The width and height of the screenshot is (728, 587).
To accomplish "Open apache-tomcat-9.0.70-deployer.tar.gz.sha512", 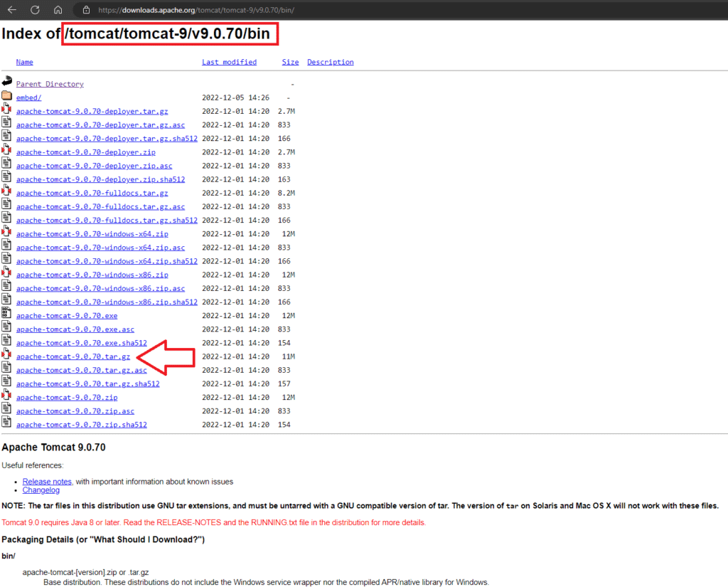I will click(107, 139).
